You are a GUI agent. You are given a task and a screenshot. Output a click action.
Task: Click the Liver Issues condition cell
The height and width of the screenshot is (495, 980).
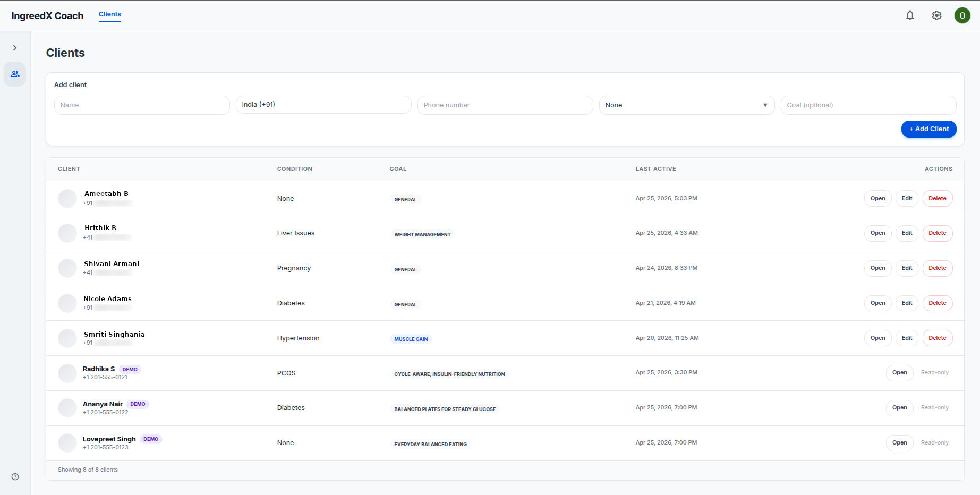pyautogui.click(x=295, y=233)
